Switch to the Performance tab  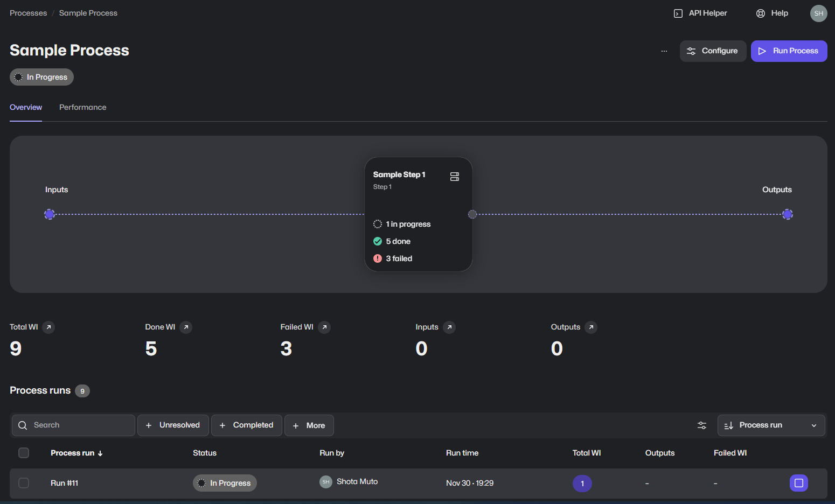pos(82,108)
